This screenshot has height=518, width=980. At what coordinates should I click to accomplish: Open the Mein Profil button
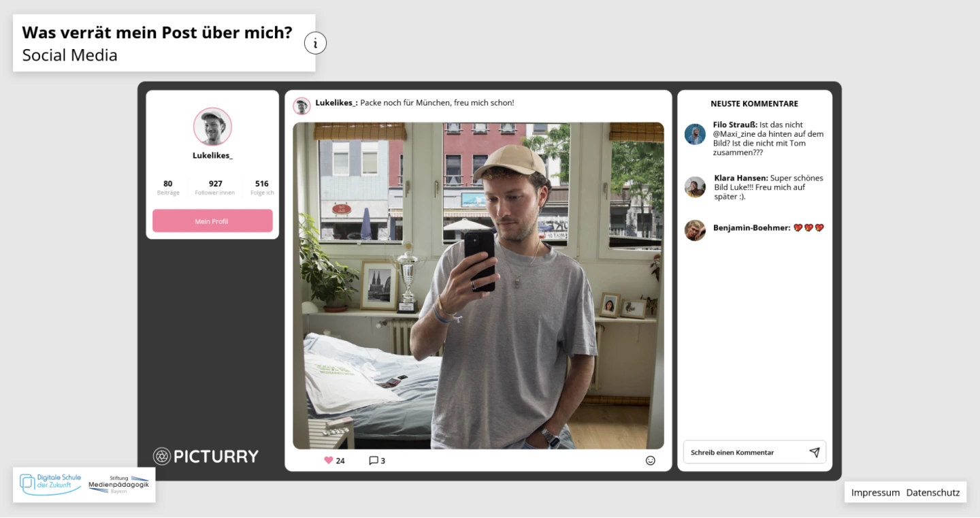coord(212,221)
